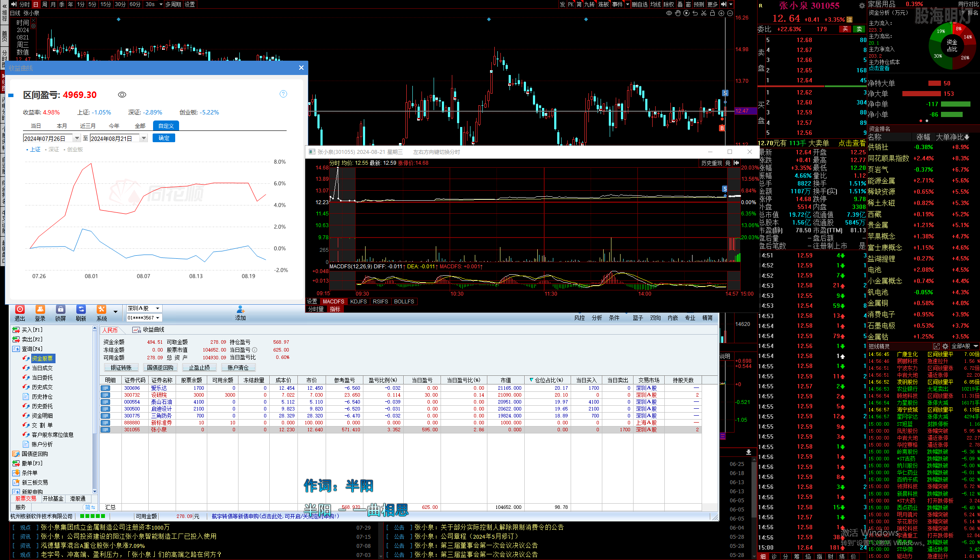Click the 锁屏 lock screen icon

point(61,309)
